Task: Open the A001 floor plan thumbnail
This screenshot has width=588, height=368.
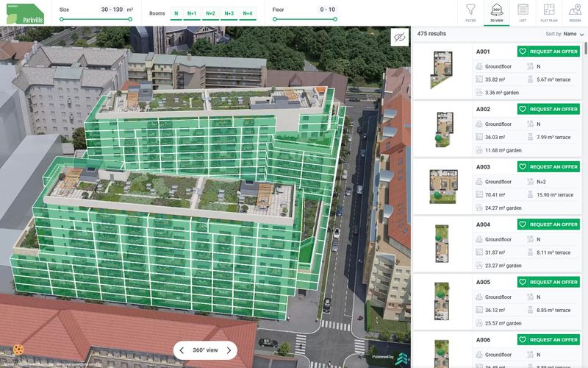Action: click(x=442, y=70)
